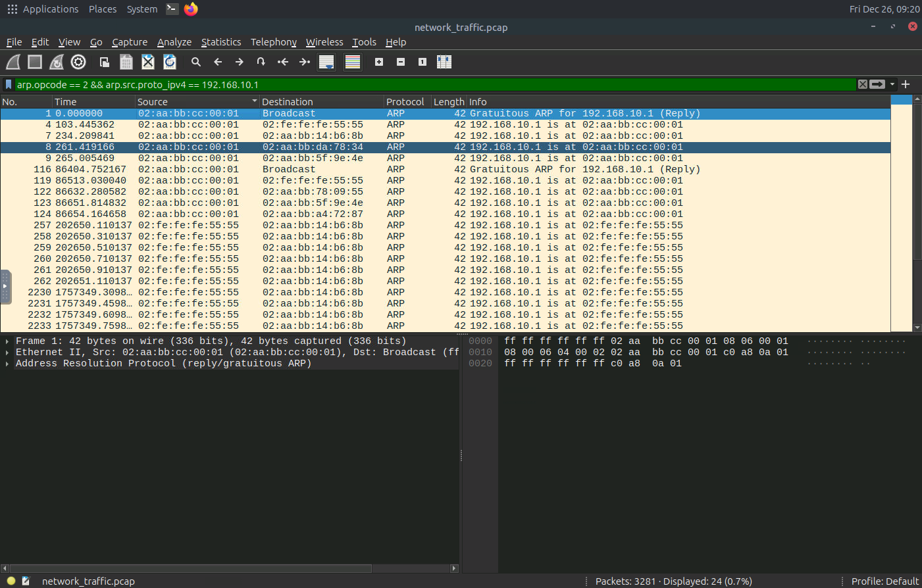
Task: Open the Statistics menu
Action: (221, 42)
